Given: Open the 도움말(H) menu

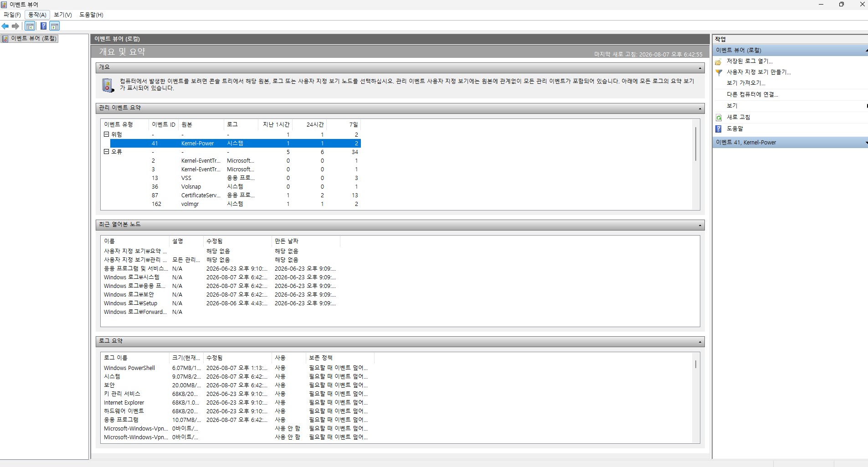Looking at the screenshot, I should tap(91, 15).
